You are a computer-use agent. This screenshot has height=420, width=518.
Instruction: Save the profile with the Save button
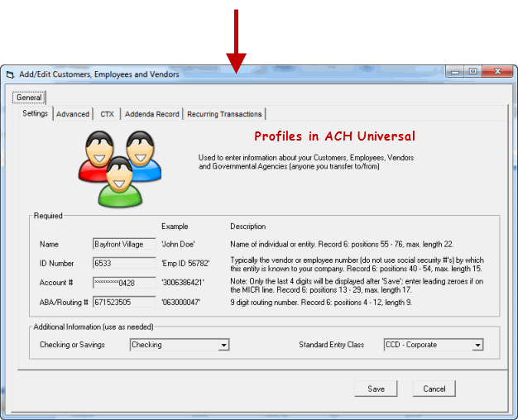point(376,389)
